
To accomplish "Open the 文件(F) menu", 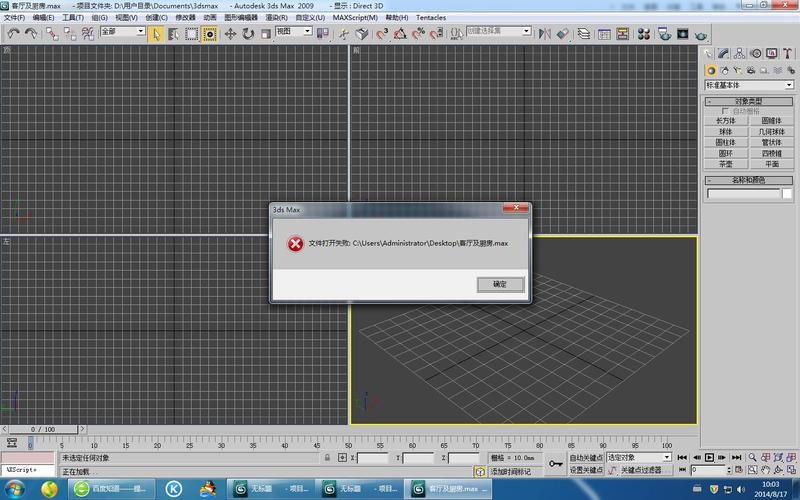I will point(14,18).
